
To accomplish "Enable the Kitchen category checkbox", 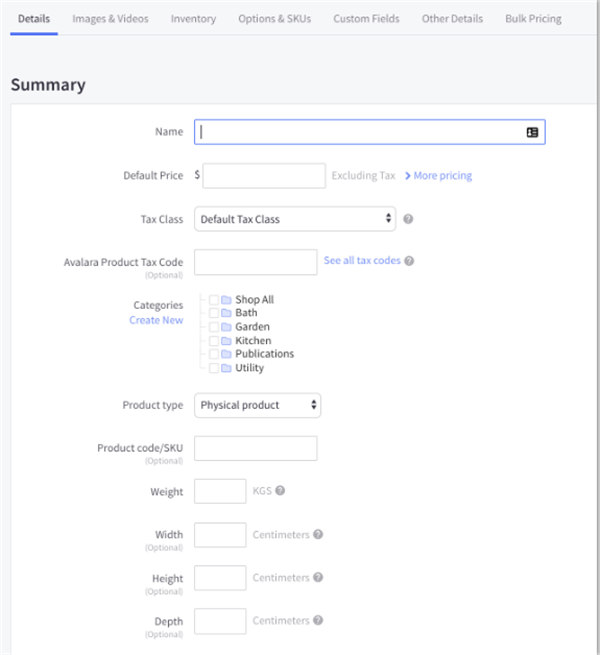I will point(214,341).
